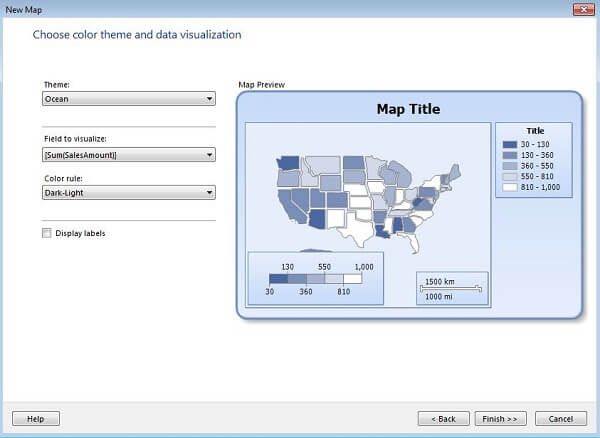Click the color scale bar in the preview
Viewport: 600px width, 438px height.
point(316,278)
